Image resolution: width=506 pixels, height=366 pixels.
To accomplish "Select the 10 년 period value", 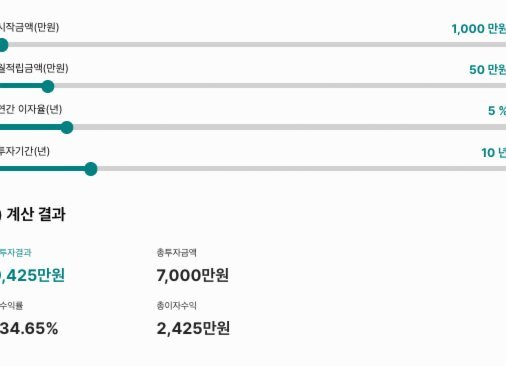I will pos(494,153).
